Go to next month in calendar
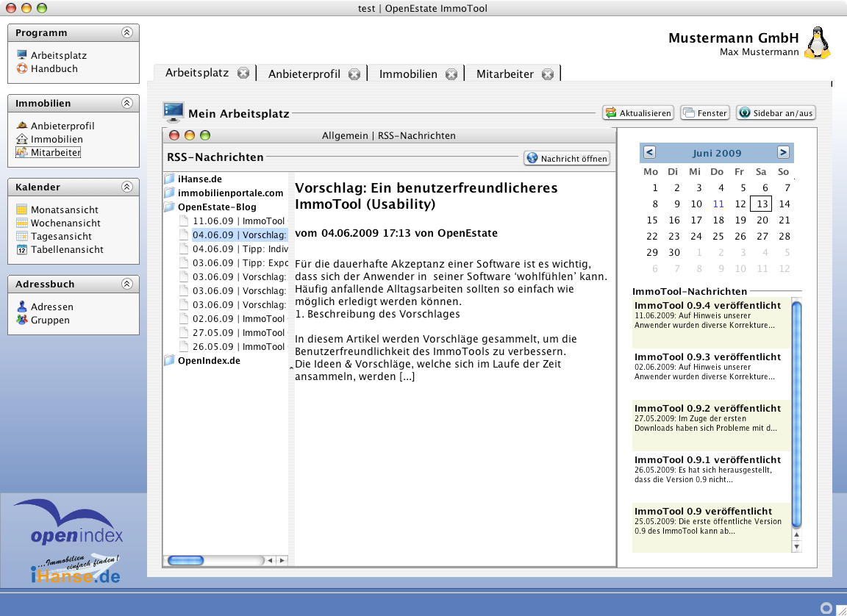Screen dimensions: 847x616 783,152
